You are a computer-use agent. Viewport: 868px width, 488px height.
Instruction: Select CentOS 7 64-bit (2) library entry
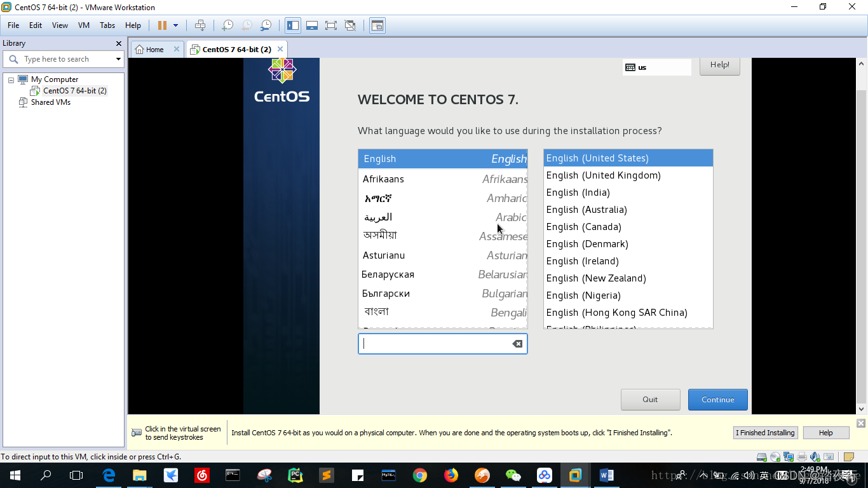(75, 91)
